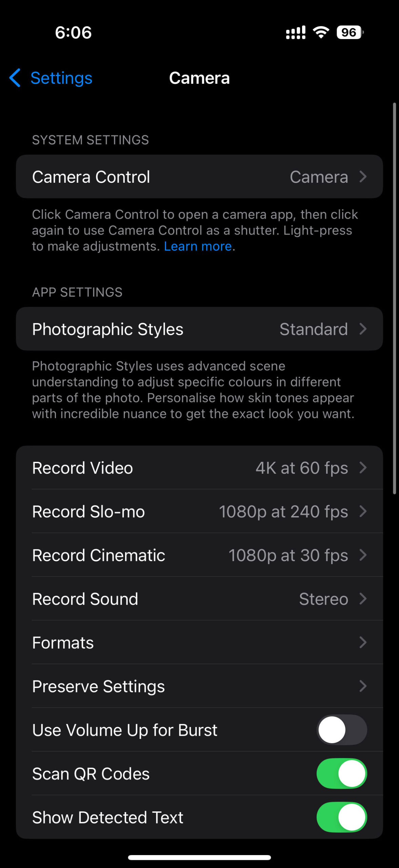Tap the chevron on Preserve Settings row
This screenshot has height=868, width=399.
363,686
